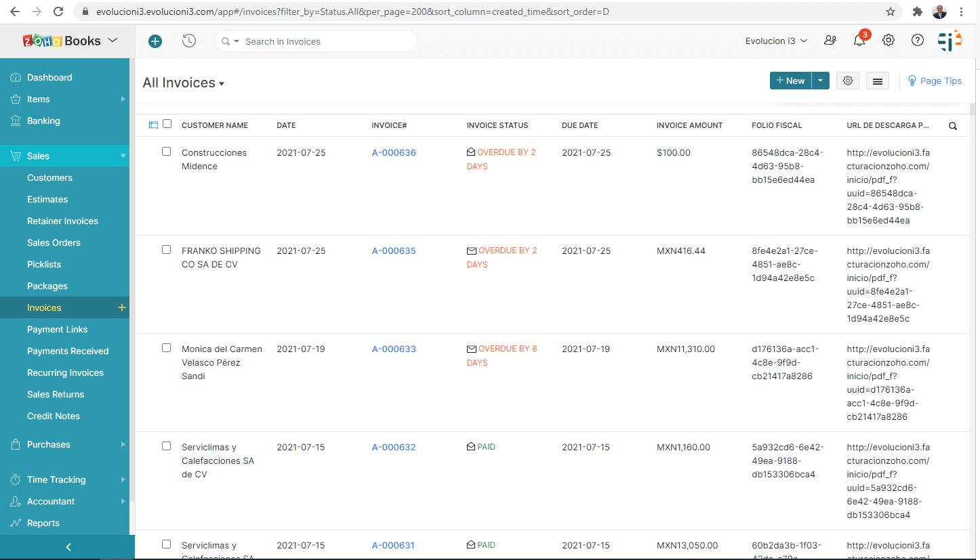Open invoice A-000636 link
The height and width of the screenshot is (560, 980).
(x=394, y=152)
